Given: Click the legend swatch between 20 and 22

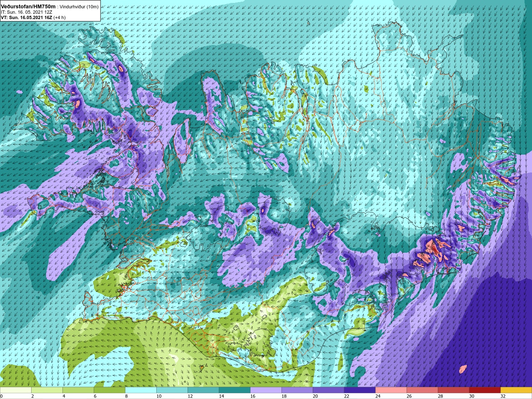Looking at the screenshot, I should [x=328, y=390].
